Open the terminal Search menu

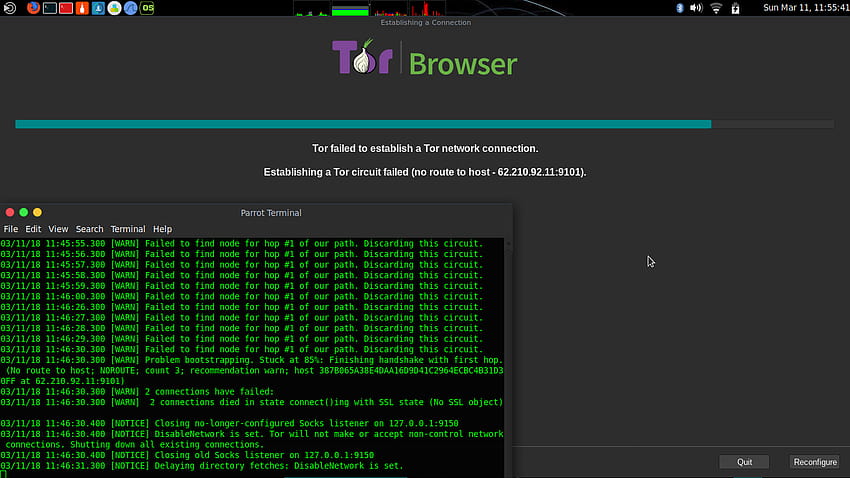89,229
